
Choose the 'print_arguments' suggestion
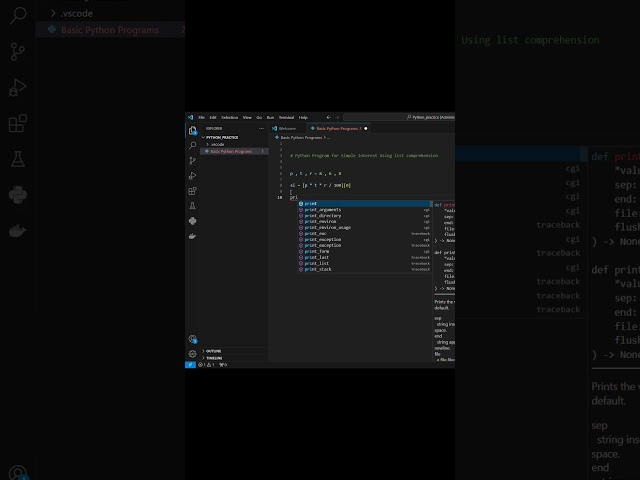click(364, 210)
